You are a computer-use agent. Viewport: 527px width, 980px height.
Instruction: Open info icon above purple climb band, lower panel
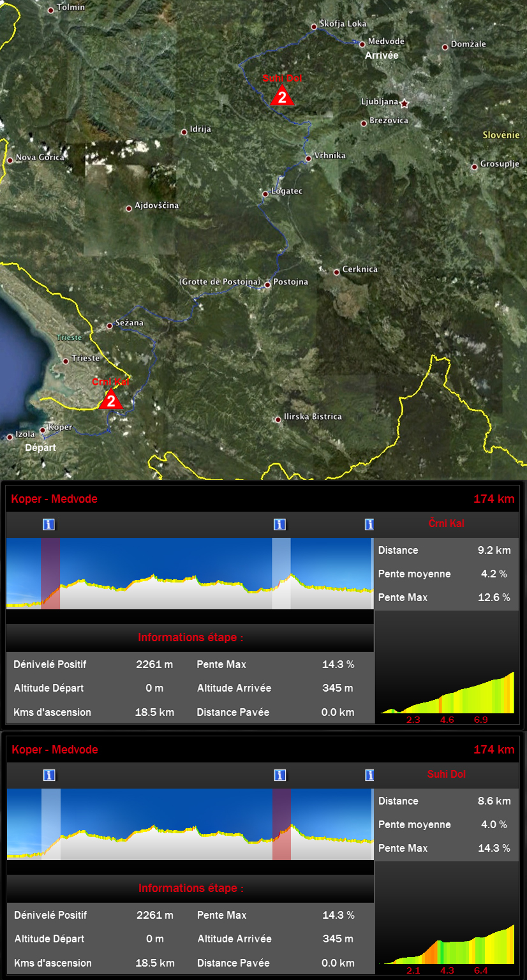[279, 775]
